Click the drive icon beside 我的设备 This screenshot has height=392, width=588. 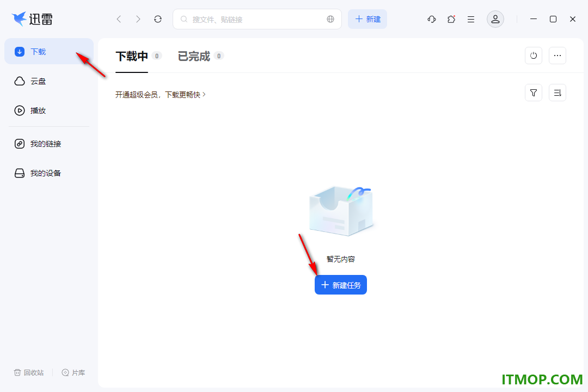pyautogui.click(x=20, y=173)
